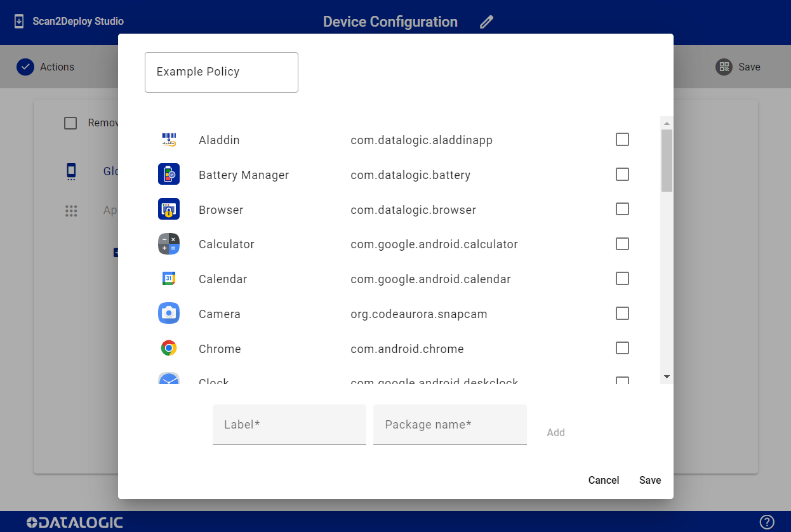This screenshot has height=532, width=791.
Task: Click the Camera app icon
Action: pyautogui.click(x=169, y=314)
